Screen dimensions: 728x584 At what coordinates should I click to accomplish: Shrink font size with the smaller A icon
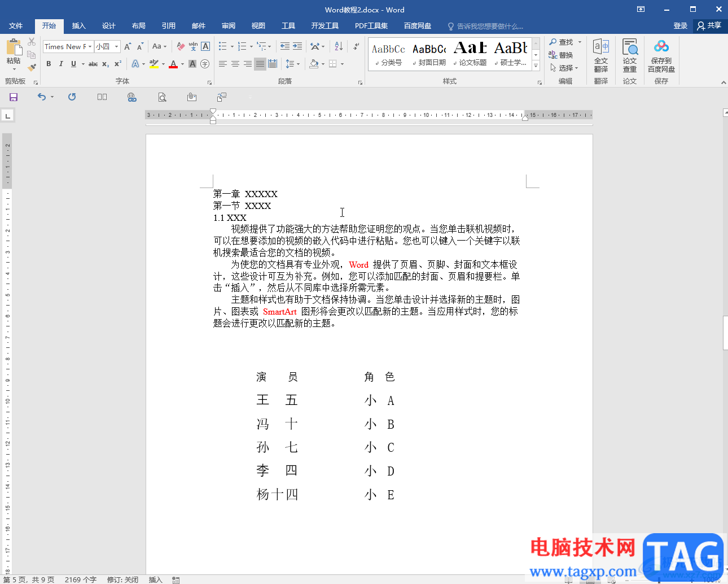(x=140, y=46)
